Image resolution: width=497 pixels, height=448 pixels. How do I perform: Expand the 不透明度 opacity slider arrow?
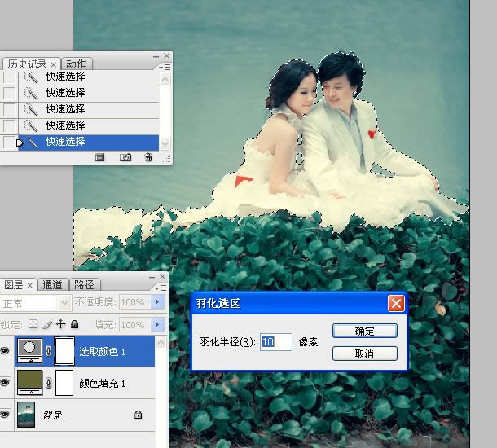[x=158, y=302]
